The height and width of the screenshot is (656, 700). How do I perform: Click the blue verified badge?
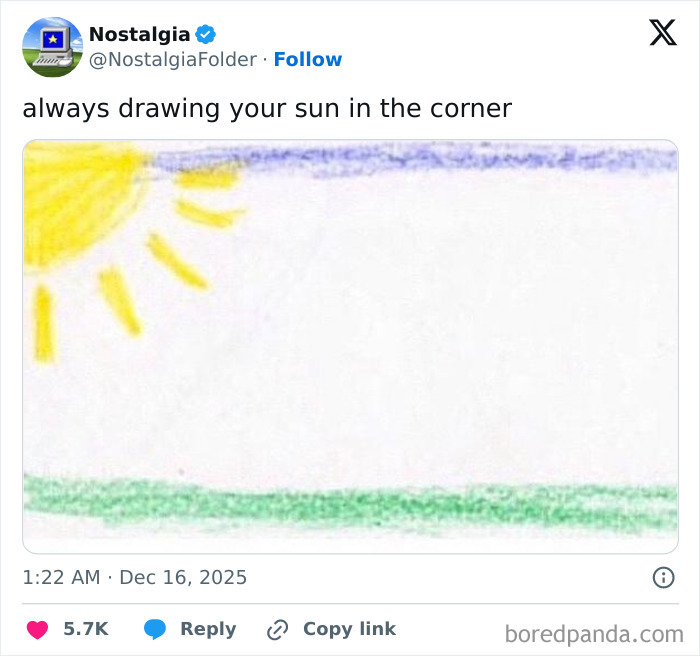[206, 34]
